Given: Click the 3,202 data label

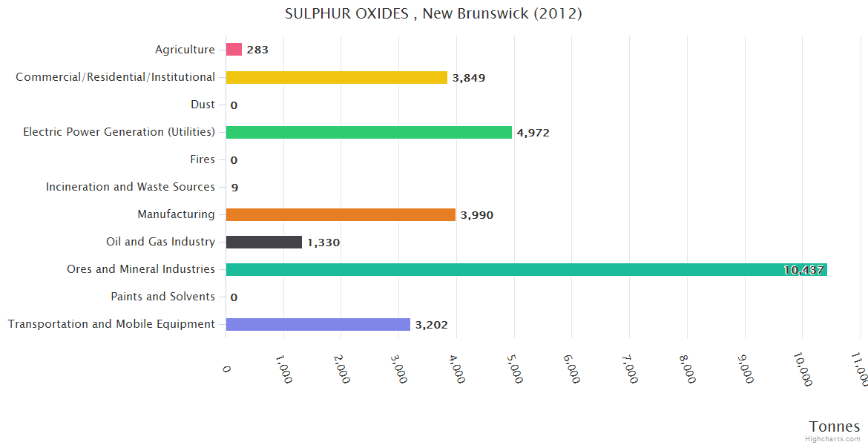Looking at the screenshot, I should click(431, 325).
